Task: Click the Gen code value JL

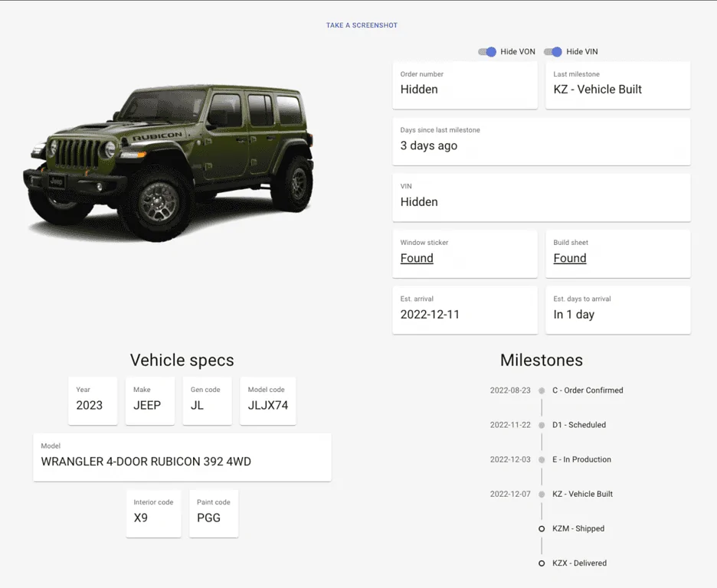Action: point(197,405)
